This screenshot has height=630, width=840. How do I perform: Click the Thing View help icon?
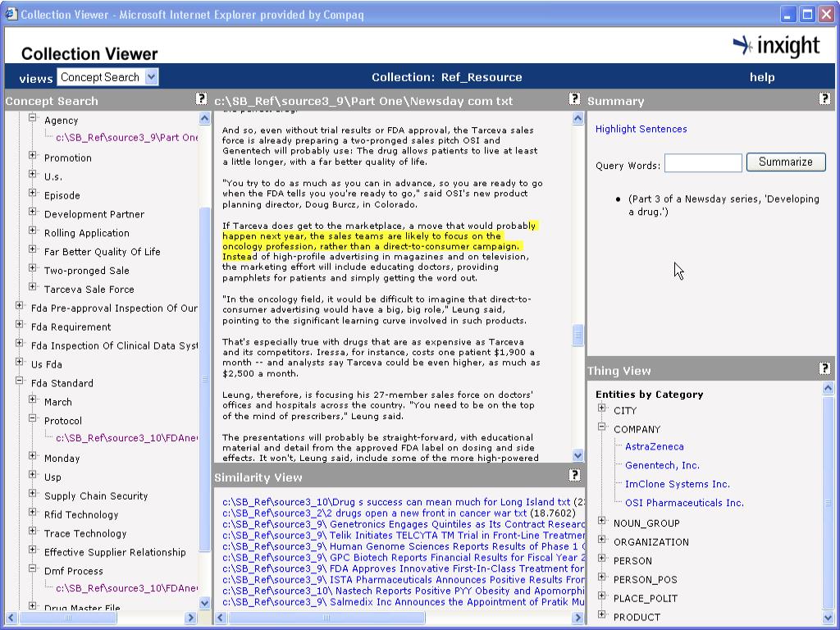[x=824, y=368]
